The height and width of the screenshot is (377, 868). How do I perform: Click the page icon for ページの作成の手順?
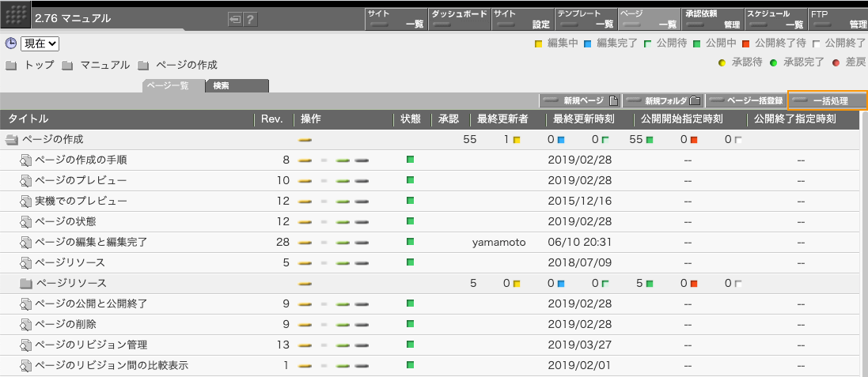click(x=26, y=160)
